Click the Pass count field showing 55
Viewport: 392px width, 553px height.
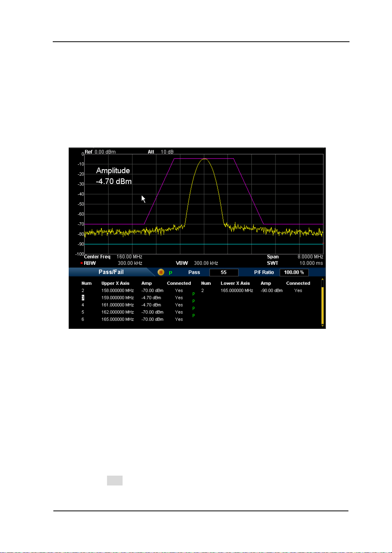point(224,272)
